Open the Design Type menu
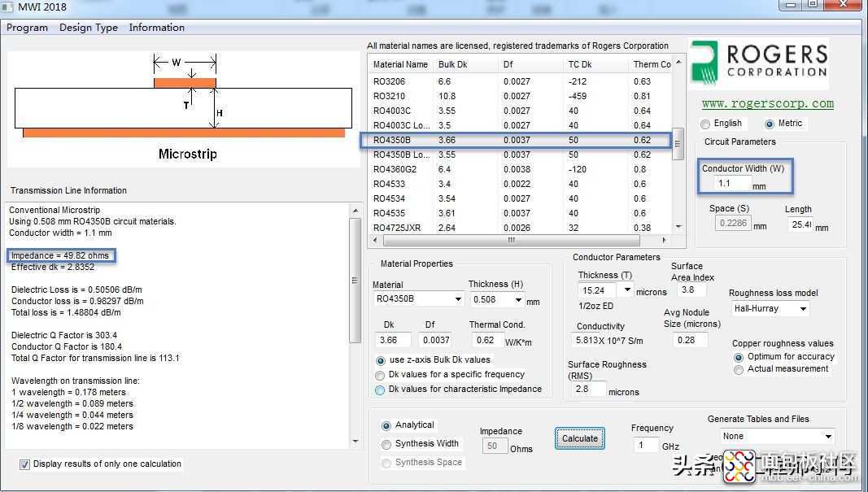The height and width of the screenshot is (492, 868). pos(89,28)
